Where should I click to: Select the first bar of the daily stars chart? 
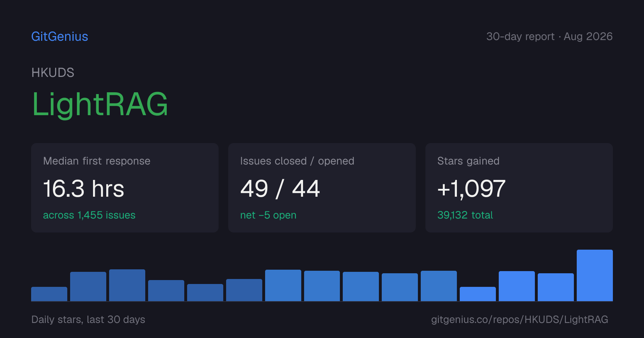[x=49, y=294]
